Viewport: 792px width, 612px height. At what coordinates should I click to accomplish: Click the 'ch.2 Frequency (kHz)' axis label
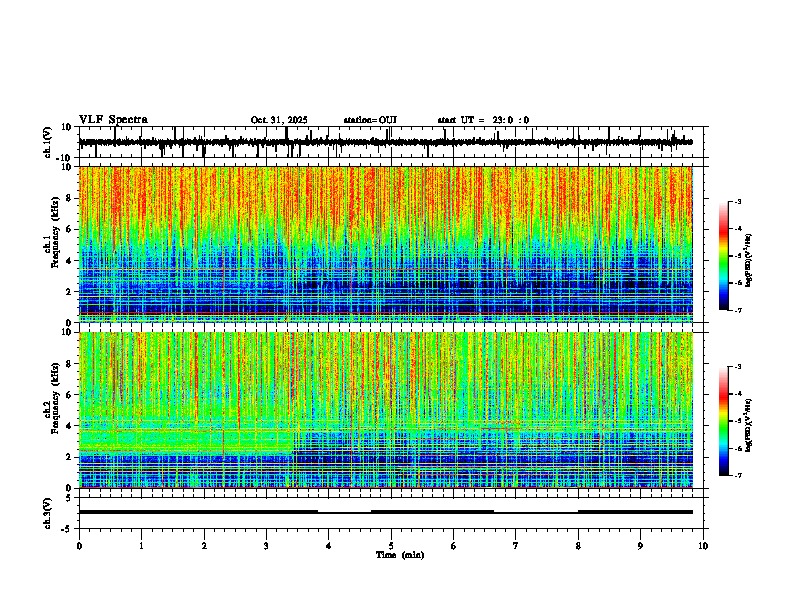click(52, 397)
